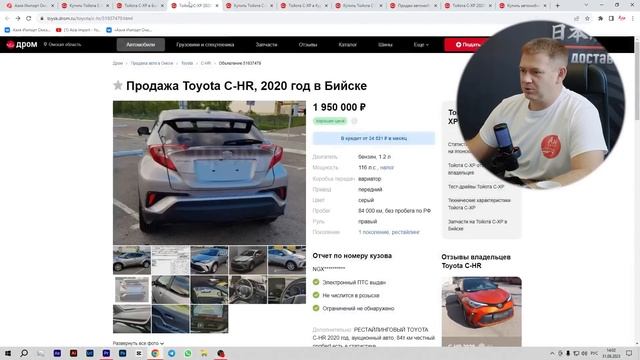The image size is (640, 360).
Task: Open Premiere Pro from the taskbar
Action: pyautogui.click(x=106, y=353)
